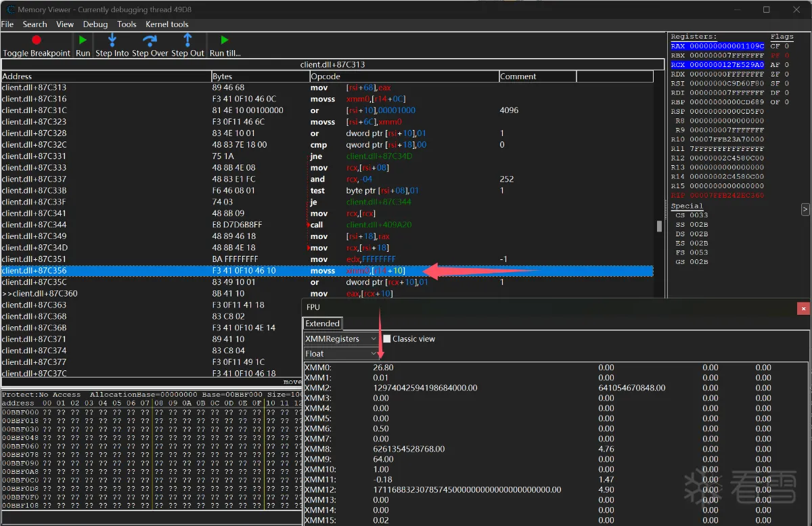Screen dimensions: 812x526
Task: Click the arrow button beside the registers panel
Action: pyautogui.click(x=805, y=210)
